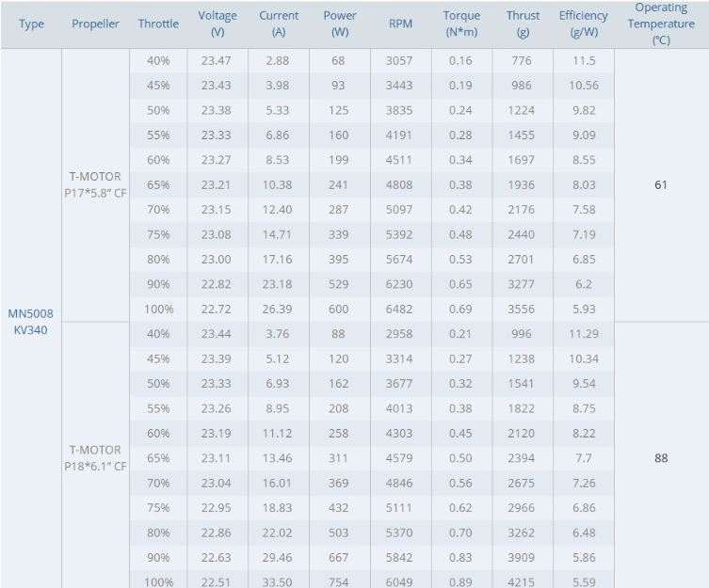Select the Efficiency (g/W) header
709x588 pixels.
click(583, 24)
